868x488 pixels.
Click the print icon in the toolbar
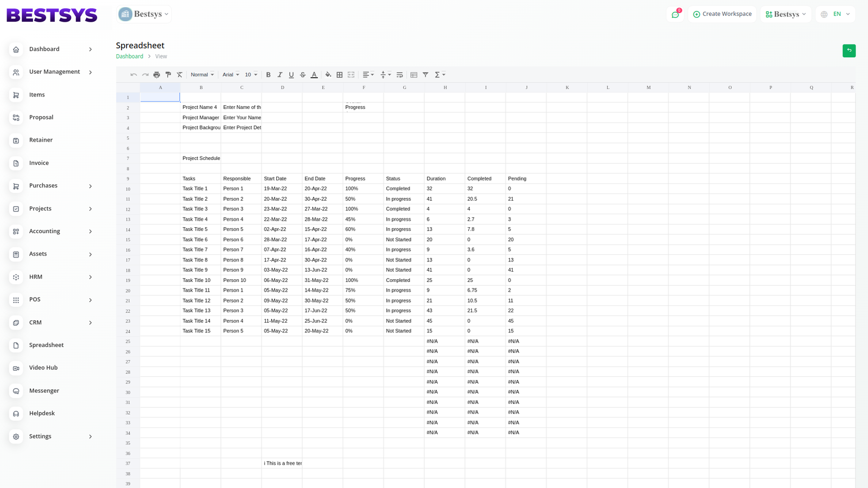(157, 75)
